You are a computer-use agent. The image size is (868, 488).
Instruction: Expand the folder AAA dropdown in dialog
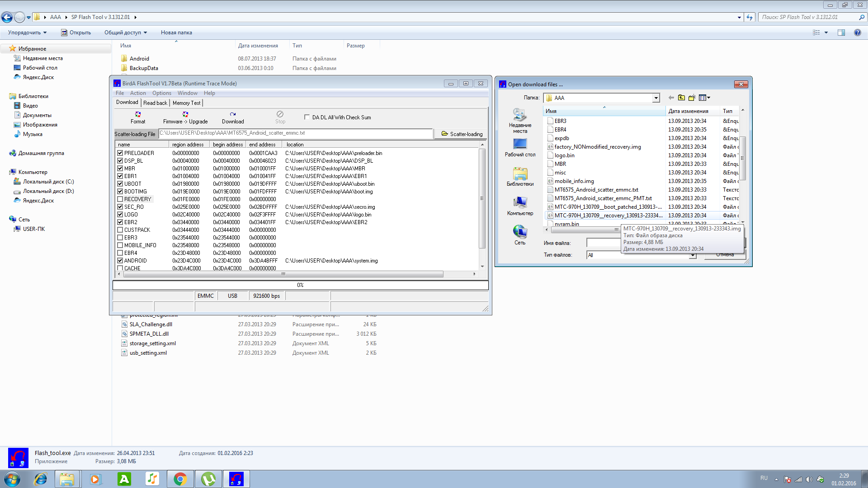[656, 98]
